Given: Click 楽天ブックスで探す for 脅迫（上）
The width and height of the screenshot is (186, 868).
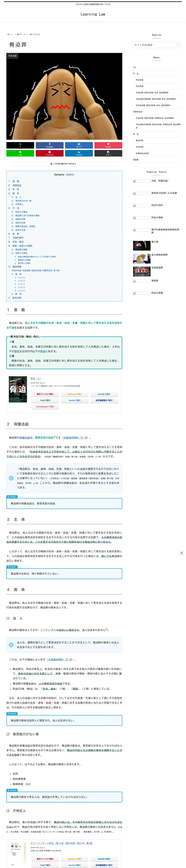Looking at the screenshot, I should pos(45,394).
